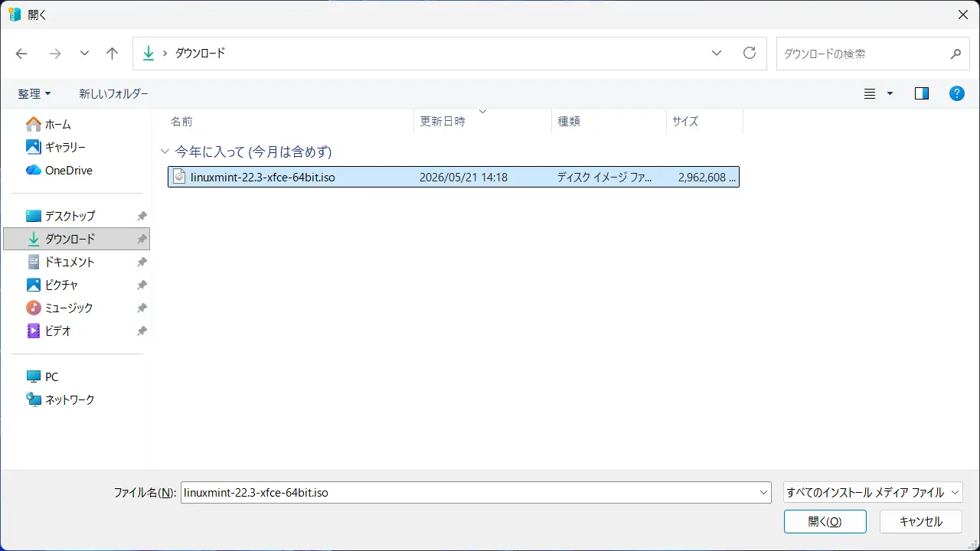Open the すべてのインストール メディア ファイル filter dropdown
Viewport: 980px width, 551px height.
(874, 492)
